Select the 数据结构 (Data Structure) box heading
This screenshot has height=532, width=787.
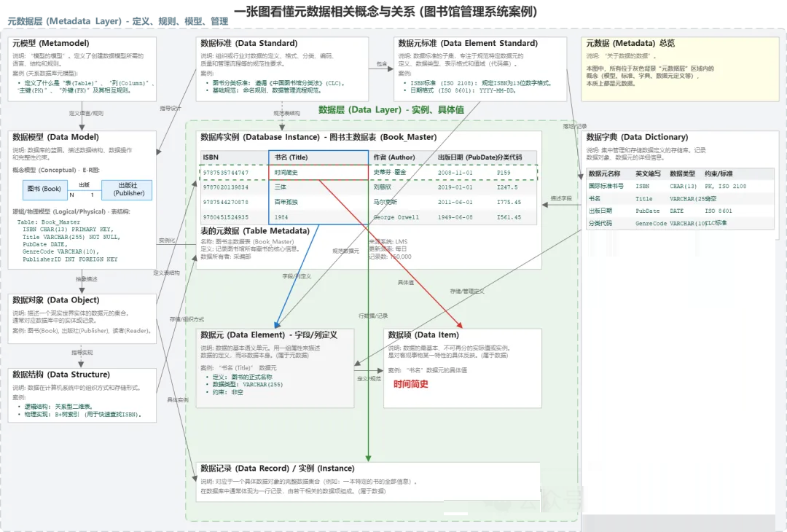pos(60,375)
